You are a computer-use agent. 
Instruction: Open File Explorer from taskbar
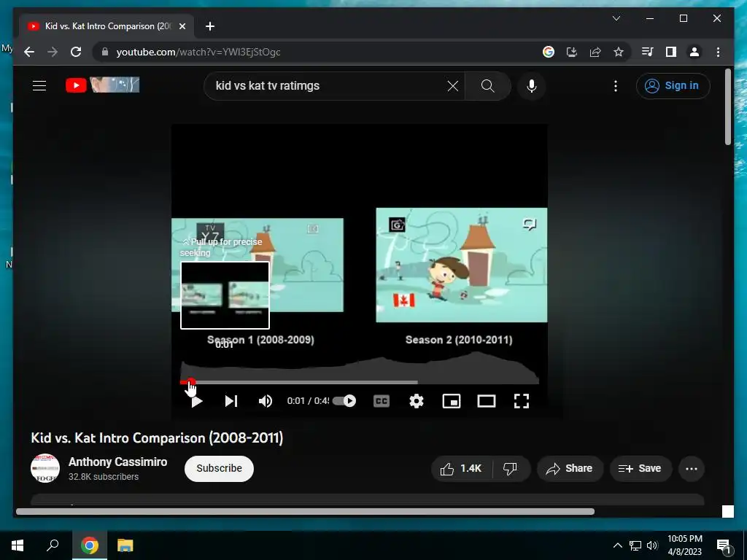[125, 545]
